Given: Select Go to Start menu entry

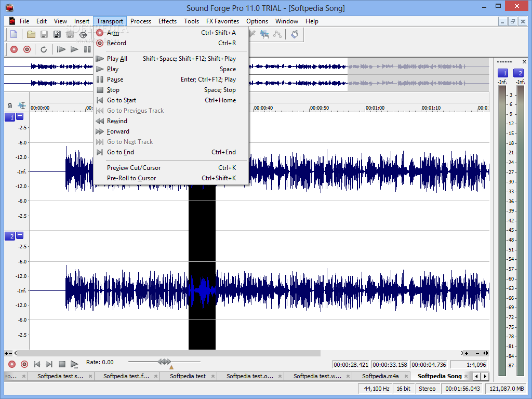Looking at the screenshot, I should click(x=171, y=100).
